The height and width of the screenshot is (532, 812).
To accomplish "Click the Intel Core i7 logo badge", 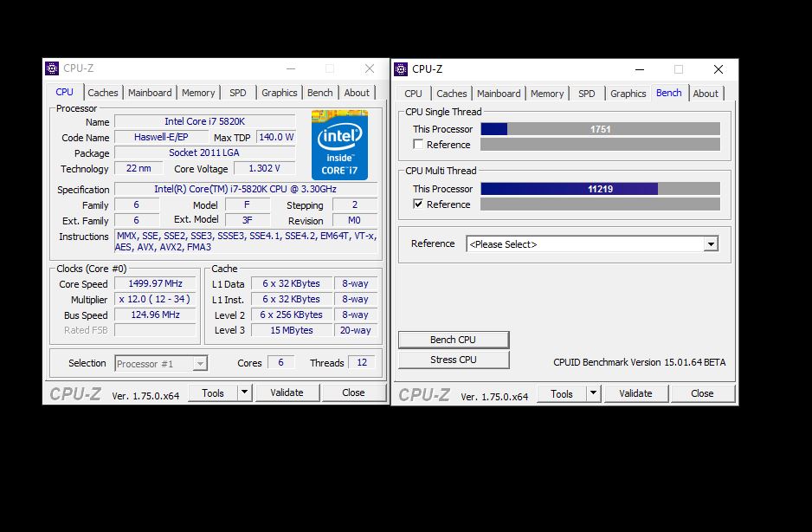I will 339,145.
